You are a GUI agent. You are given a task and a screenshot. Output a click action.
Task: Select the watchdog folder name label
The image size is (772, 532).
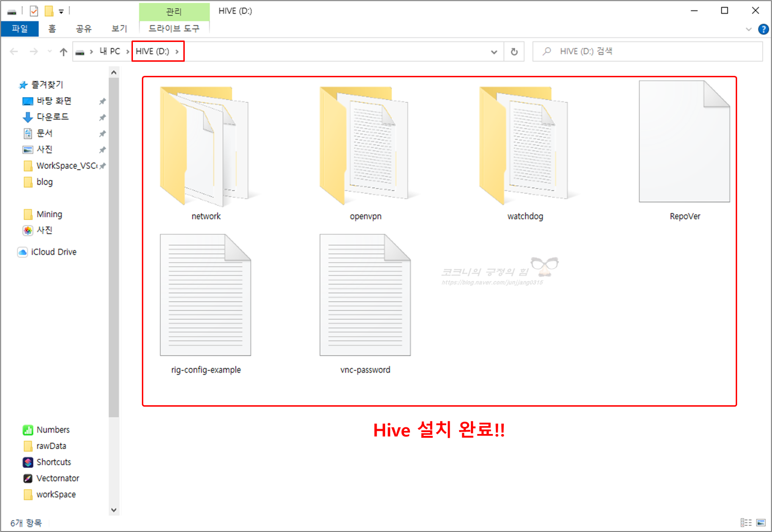[525, 216]
